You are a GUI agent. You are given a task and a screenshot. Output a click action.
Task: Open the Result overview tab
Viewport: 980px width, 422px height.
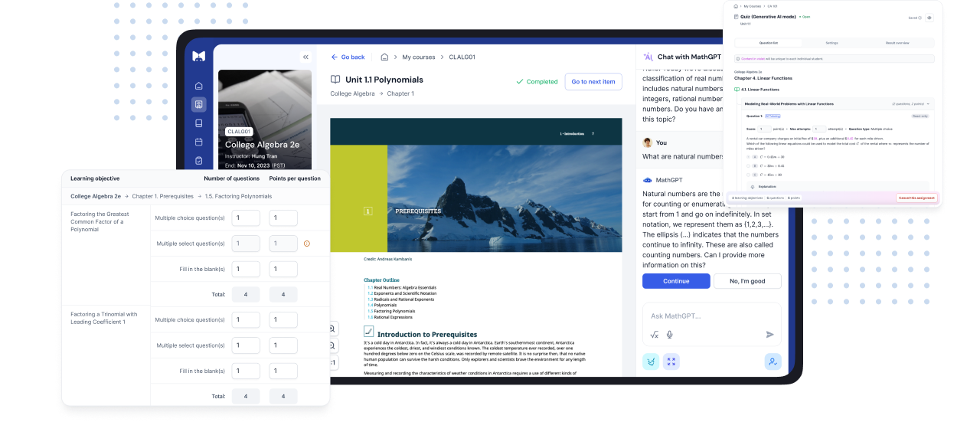(x=897, y=43)
